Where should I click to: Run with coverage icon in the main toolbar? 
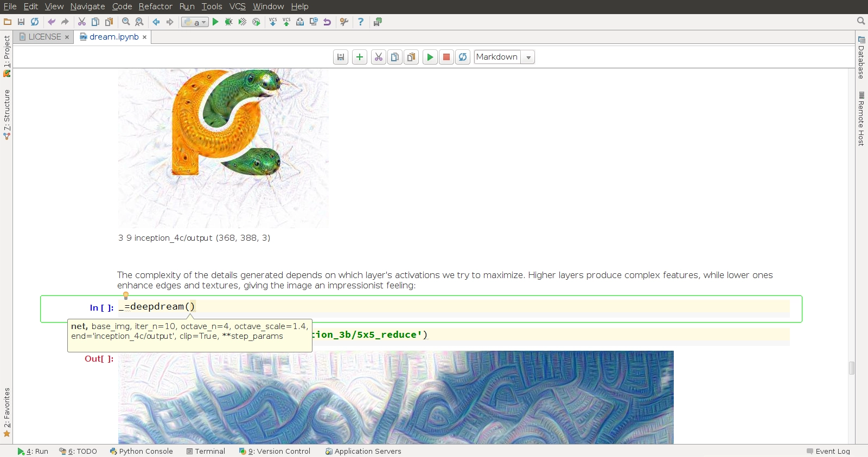[242, 22]
